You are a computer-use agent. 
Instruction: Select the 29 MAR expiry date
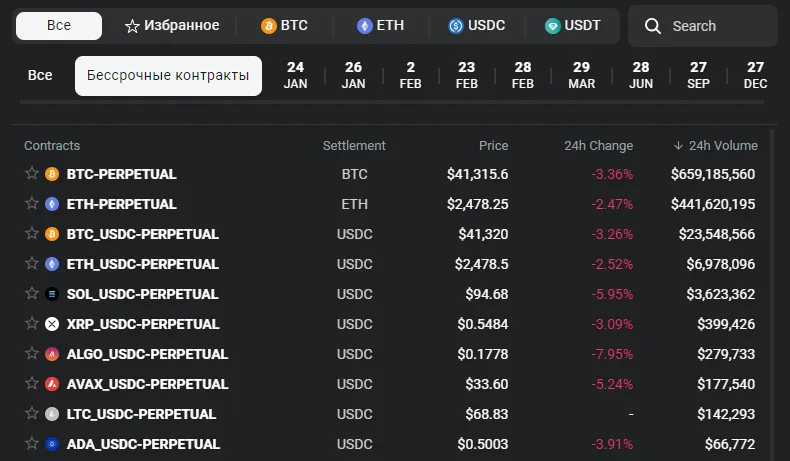tap(581, 75)
